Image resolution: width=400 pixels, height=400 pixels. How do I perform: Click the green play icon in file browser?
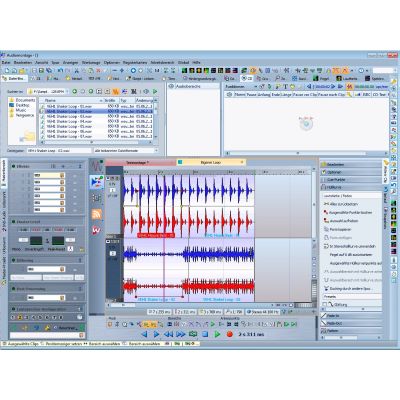(155, 91)
